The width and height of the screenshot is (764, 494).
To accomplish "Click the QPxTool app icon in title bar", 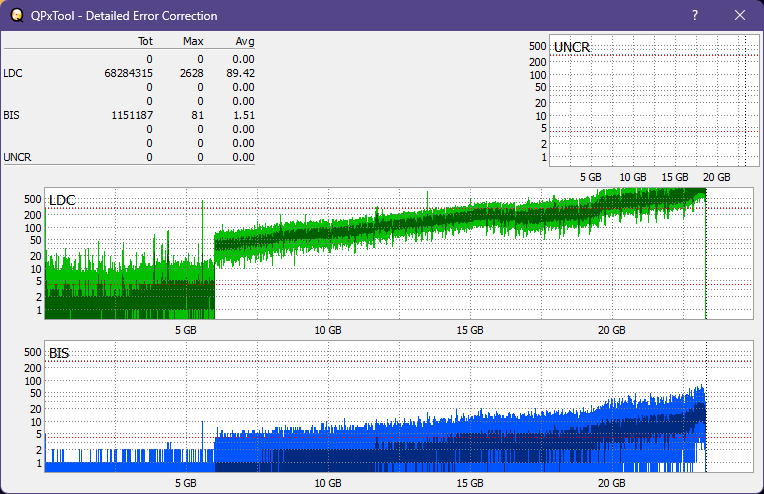I will click(17, 16).
